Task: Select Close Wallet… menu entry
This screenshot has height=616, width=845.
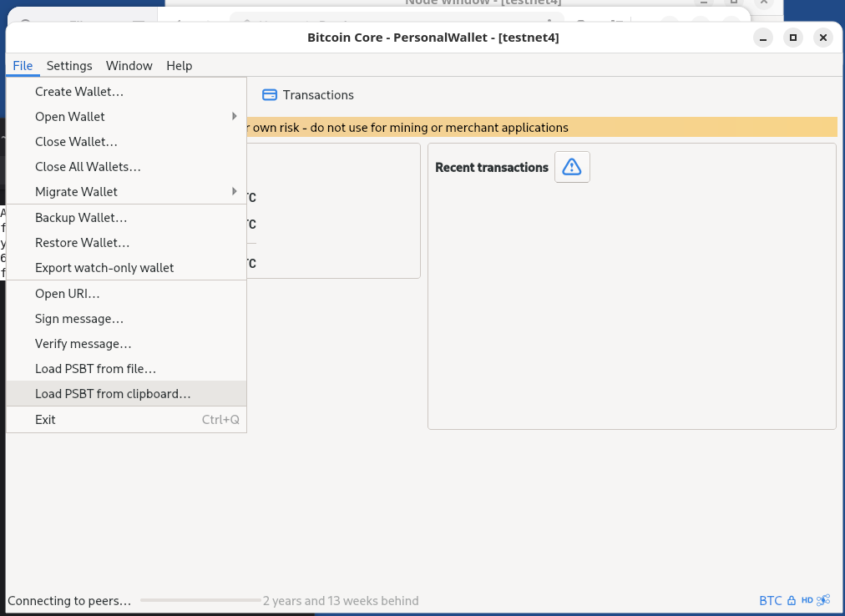Action: pyautogui.click(x=126, y=142)
